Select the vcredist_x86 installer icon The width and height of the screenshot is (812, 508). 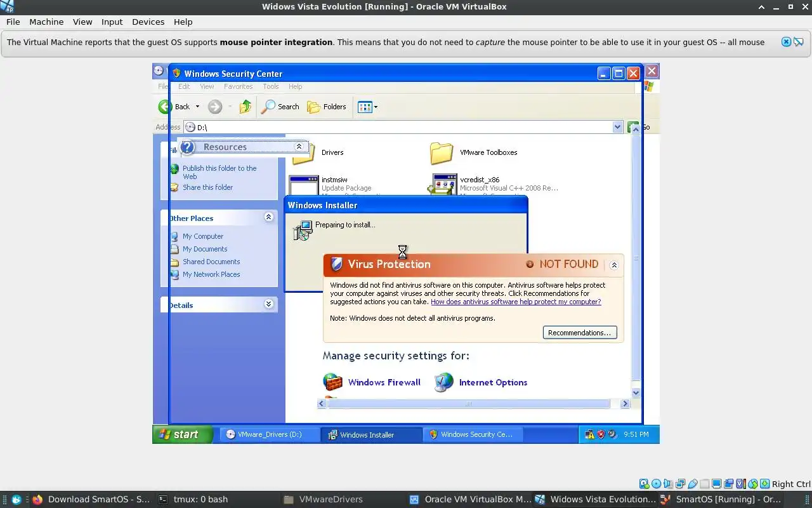[443, 184]
